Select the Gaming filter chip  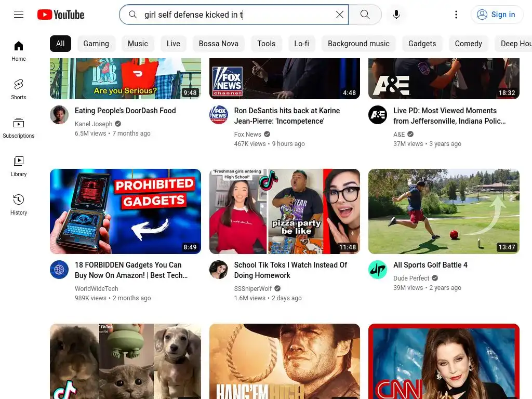click(x=96, y=44)
